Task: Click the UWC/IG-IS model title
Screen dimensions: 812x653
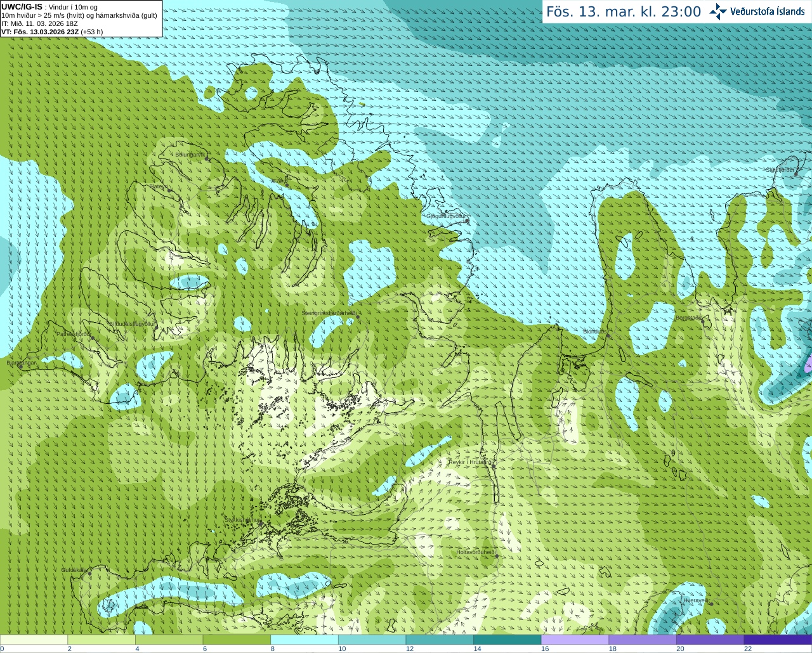Action: pos(22,6)
